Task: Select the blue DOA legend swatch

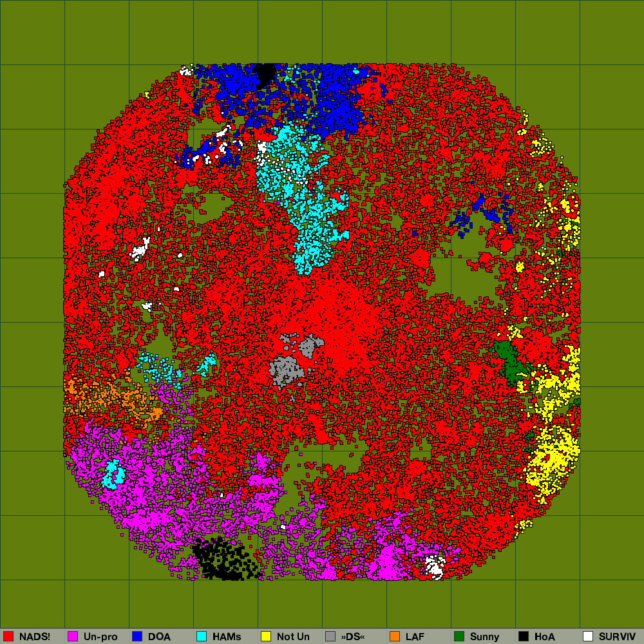Action: click(137, 636)
